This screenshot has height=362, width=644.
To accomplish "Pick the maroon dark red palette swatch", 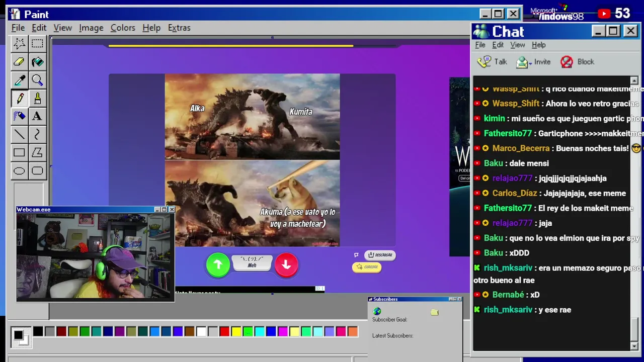I will pos(61,331).
